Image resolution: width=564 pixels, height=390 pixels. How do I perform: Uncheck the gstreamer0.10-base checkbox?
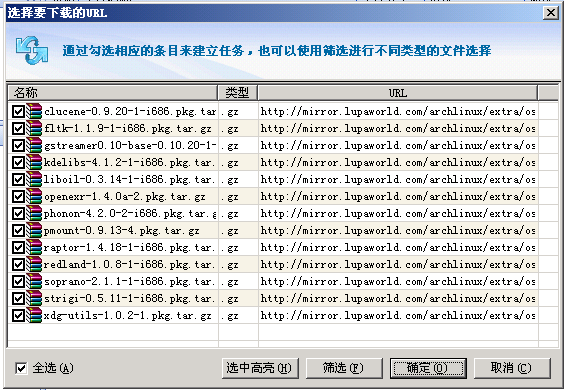coord(18,146)
